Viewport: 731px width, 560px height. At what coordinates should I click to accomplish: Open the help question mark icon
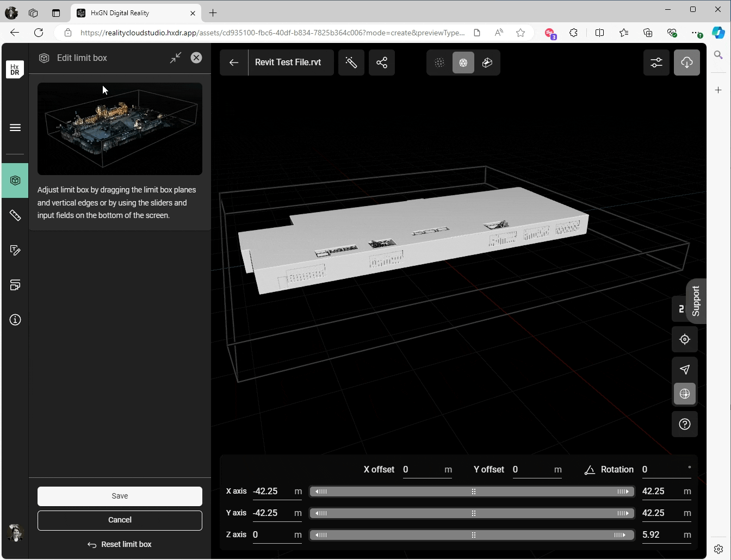click(685, 424)
